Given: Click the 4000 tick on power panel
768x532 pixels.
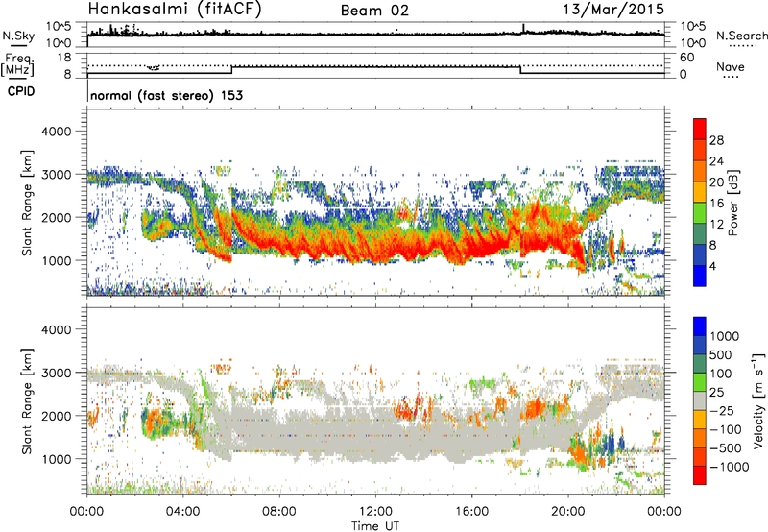Looking at the screenshot, I should [56, 132].
